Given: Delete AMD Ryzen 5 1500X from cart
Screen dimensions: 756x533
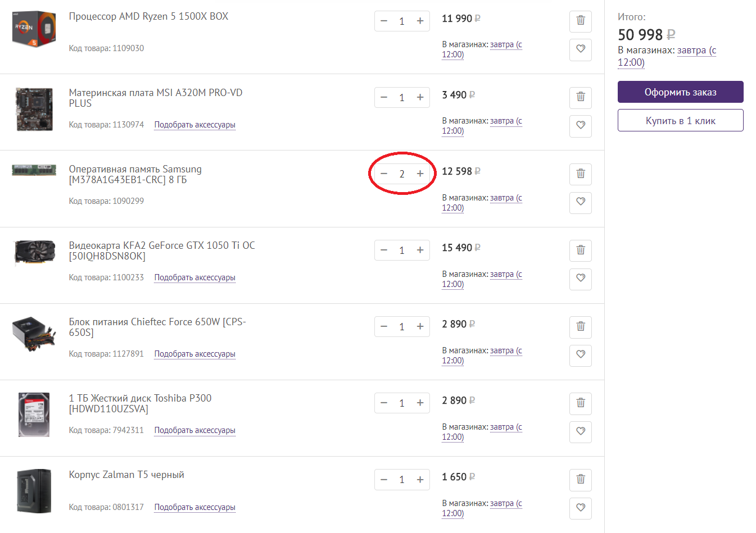Looking at the screenshot, I should [581, 21].
